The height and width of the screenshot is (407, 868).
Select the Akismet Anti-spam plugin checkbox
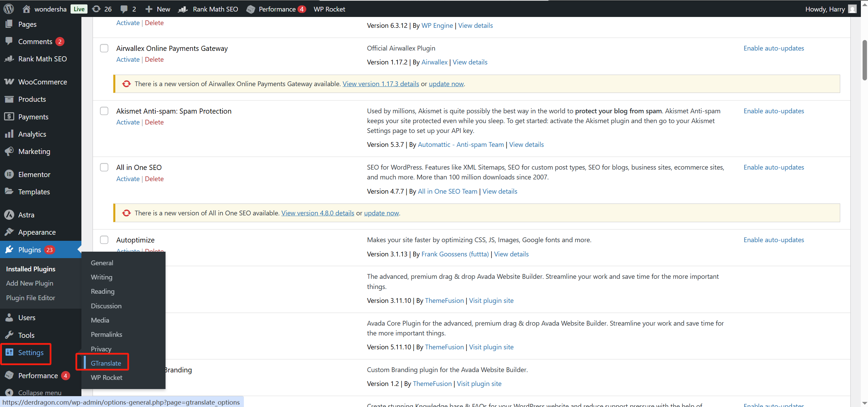pos(104,111)
